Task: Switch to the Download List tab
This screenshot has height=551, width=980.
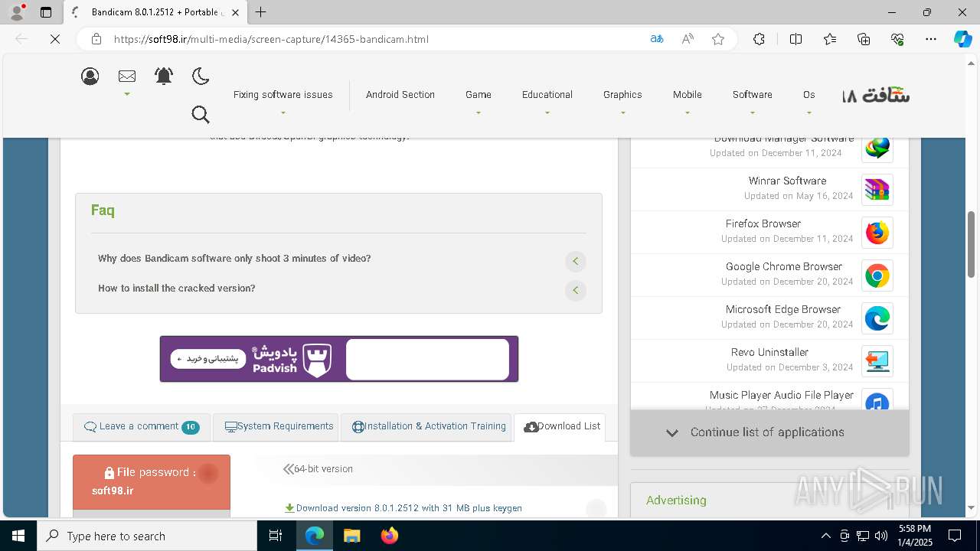Action: pos(560,427)
